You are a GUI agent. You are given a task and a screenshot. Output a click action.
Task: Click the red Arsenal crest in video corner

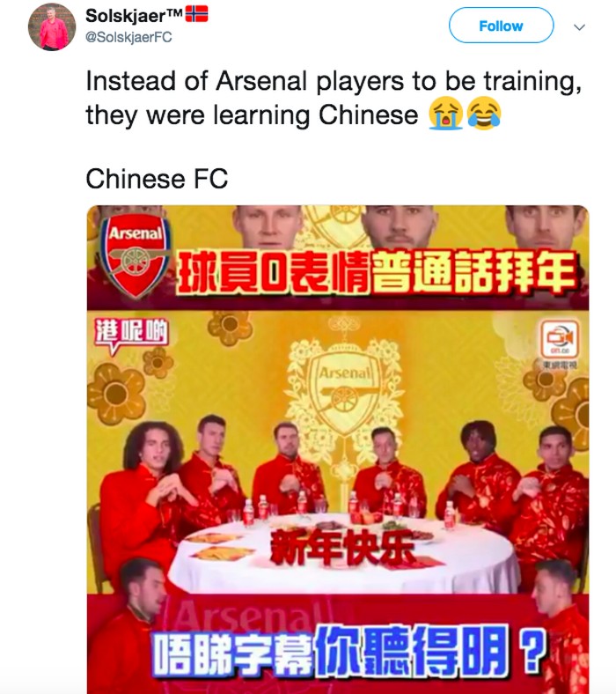coord(136,256)
